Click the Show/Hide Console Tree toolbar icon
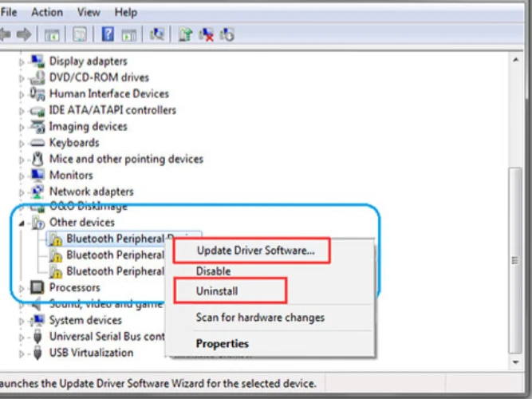The image size is (532, 399). pos(52,34)
